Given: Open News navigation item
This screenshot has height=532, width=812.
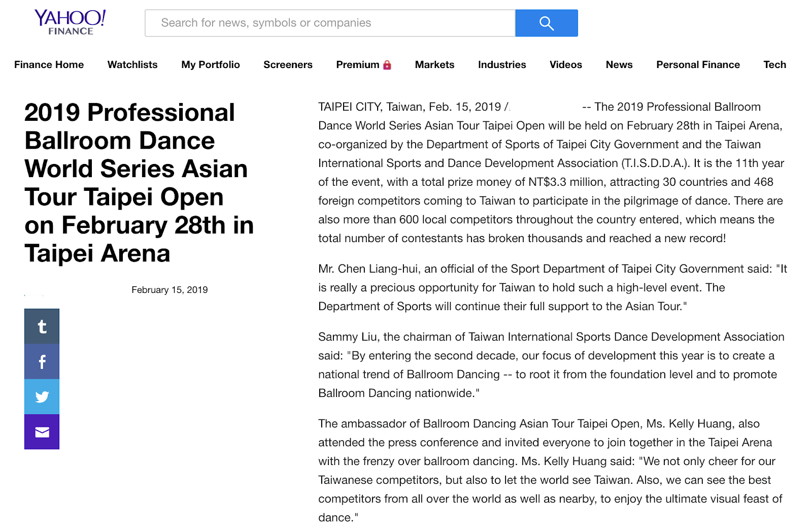Looking at the screenshot, I should 619,64.
